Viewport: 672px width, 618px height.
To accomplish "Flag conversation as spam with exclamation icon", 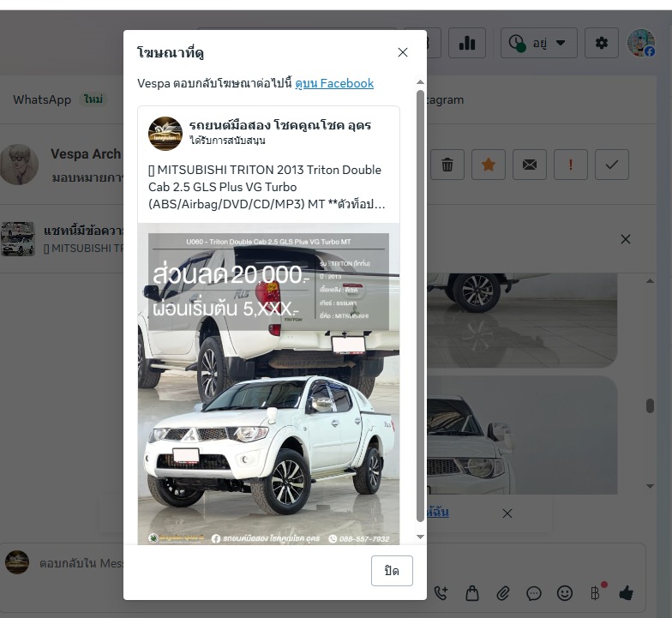I will click(x=571, y=165).
